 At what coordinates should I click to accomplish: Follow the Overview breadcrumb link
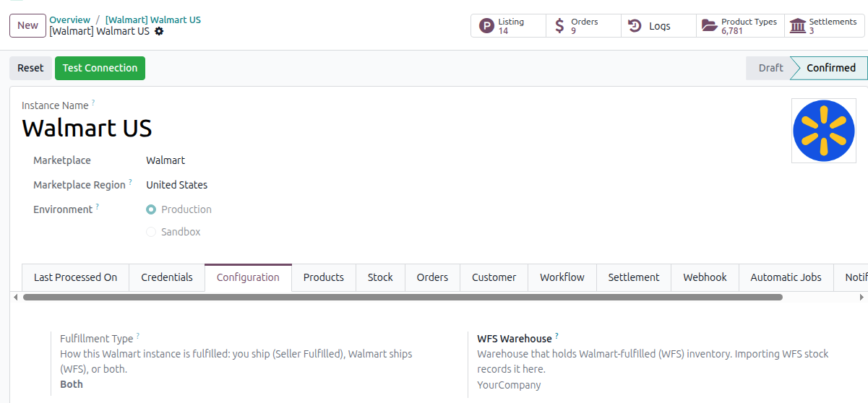coord(70,19)
